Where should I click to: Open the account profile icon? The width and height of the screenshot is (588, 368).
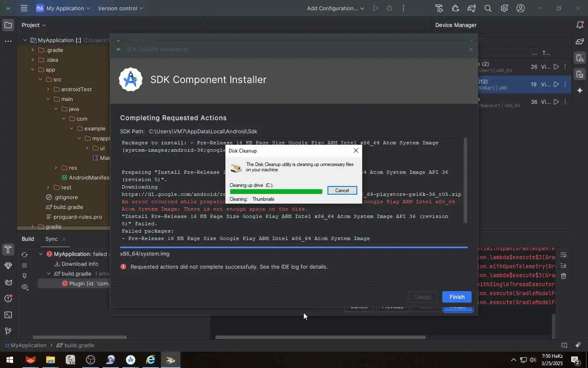(x=521, y=8)
